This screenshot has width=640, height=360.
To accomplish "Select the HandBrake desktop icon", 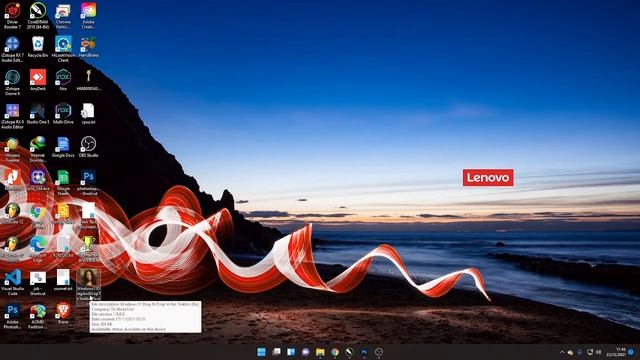I will click(88, 47).
